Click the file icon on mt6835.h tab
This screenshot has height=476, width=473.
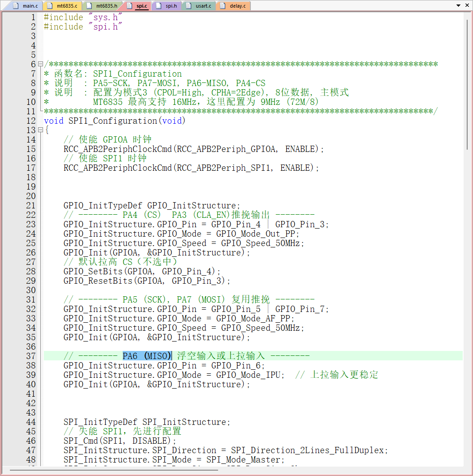coord(89,6)
